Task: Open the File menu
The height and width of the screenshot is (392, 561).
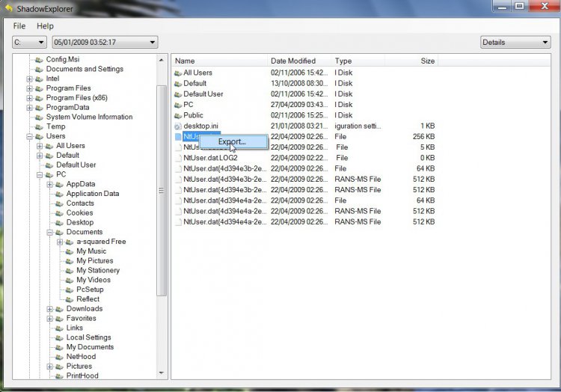Action: [19, 26]
